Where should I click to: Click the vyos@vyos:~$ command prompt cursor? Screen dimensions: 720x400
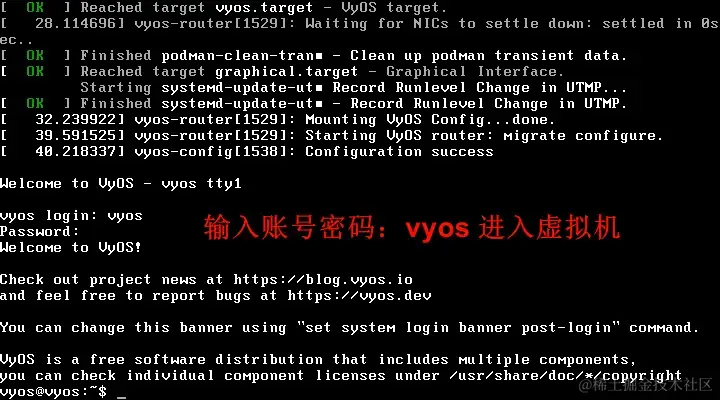(121, 392)
